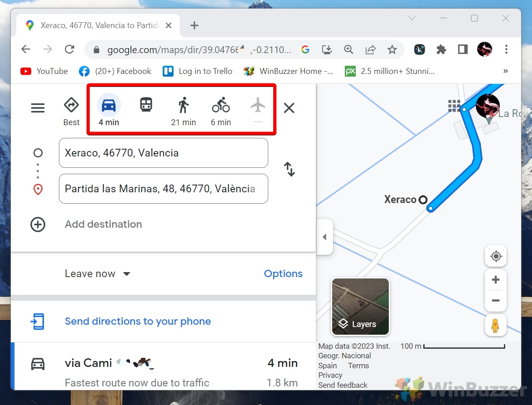Go back in browser history
Viewport: 532px width, 405px height.
tap(26, 49)
